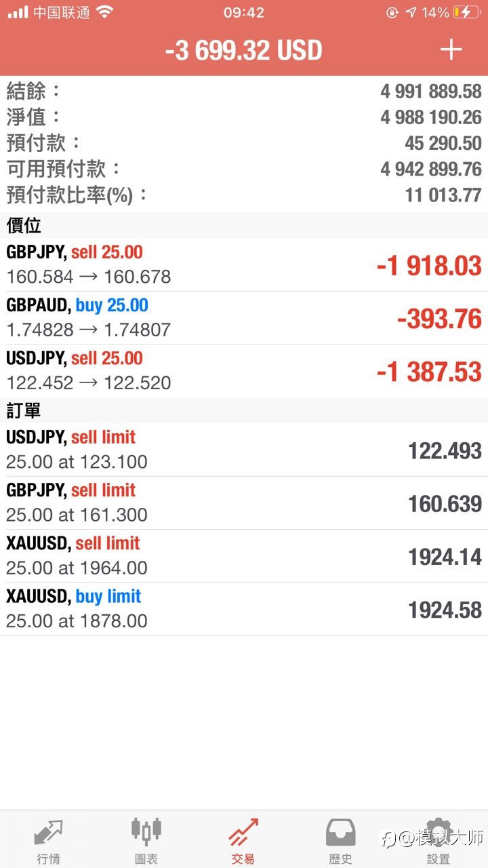Screen dimensions: 488x868
Task: Open the GBPAUD buy 25.00 position
Action: 244,318
